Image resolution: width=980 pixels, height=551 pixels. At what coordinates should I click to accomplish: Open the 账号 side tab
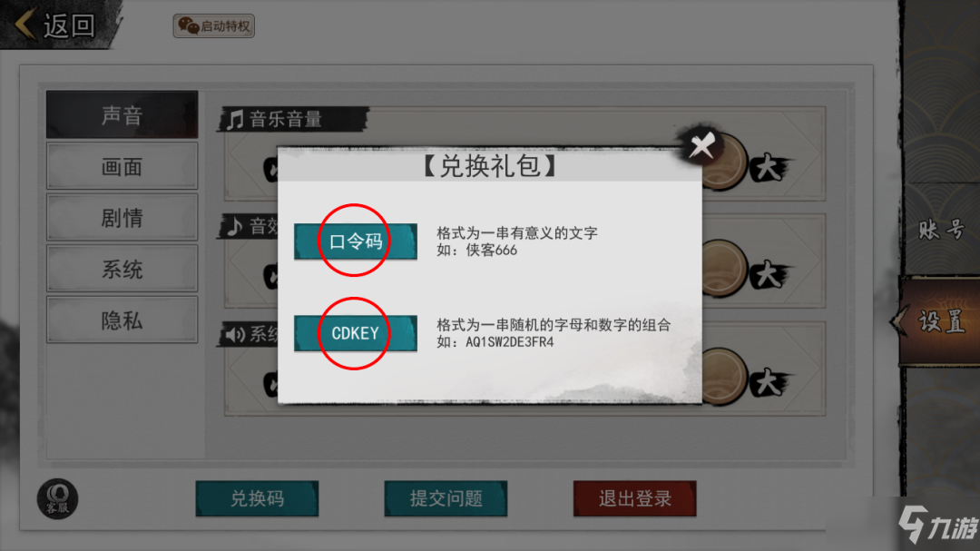coord(941,231)
